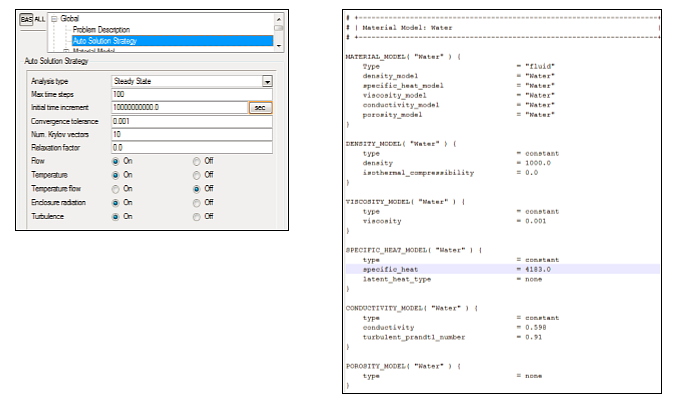Image resolution: width=682 pixels, height=415 pixels.
Task: Click the highlighted specific_heat line
Action: 502,269
